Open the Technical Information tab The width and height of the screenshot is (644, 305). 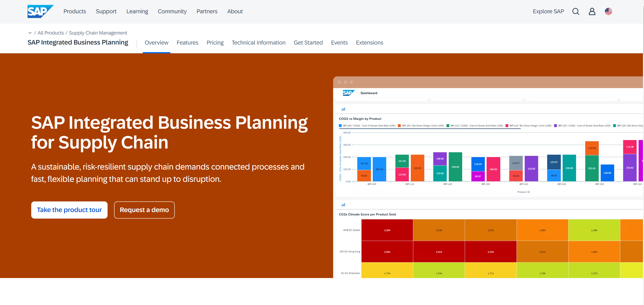[258, 42]
